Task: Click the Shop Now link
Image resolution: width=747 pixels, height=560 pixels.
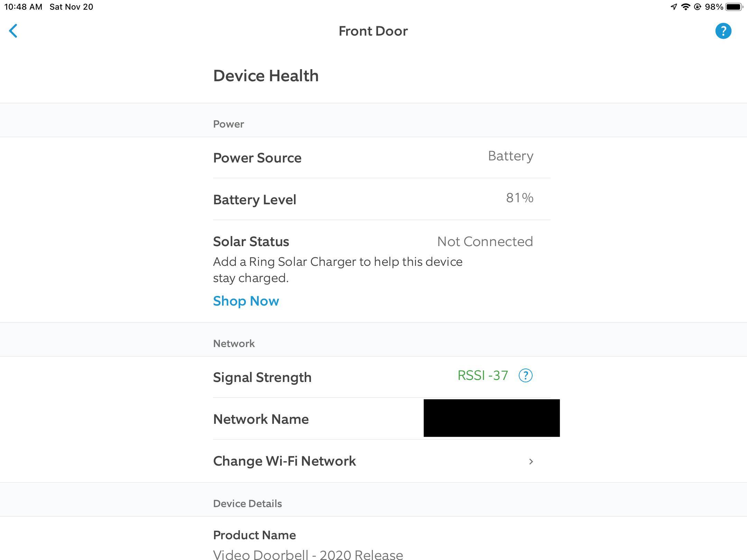Action: (246, 301)
